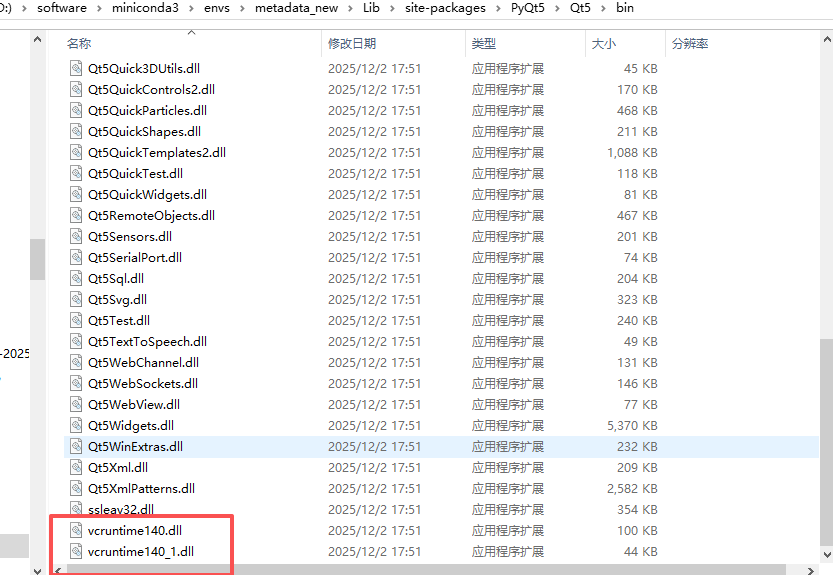Navigate to Qt5 in the address bar
Image resolution: width=833 pixels, height=575 pixels.
(x=580, y=8)
